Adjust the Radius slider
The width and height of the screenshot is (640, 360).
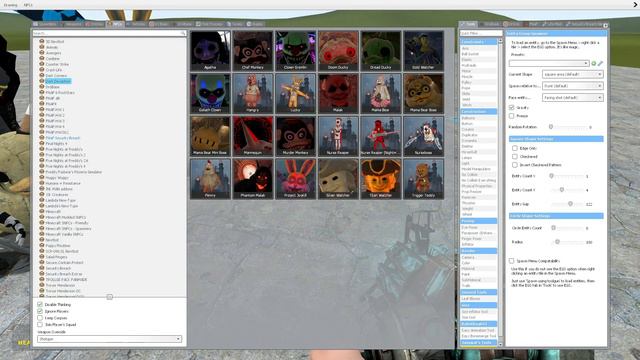(557, 242)
